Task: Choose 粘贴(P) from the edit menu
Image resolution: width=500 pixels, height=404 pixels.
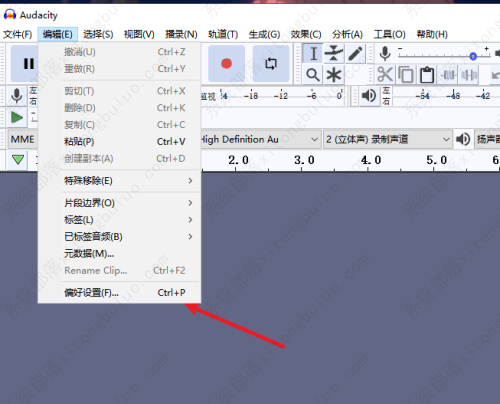Action: [119, 142]
